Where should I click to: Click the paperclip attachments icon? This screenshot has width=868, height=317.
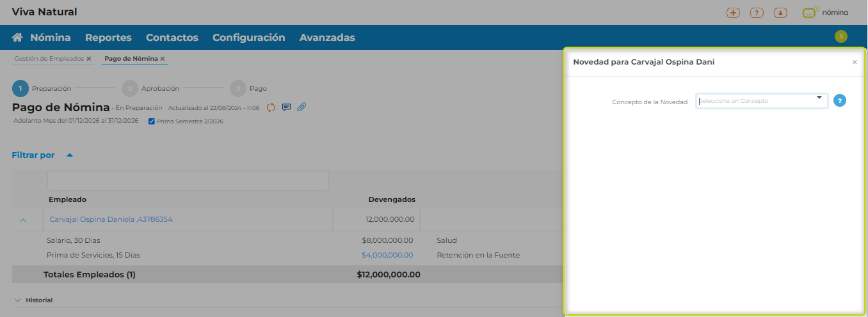[x=301, y=107]
